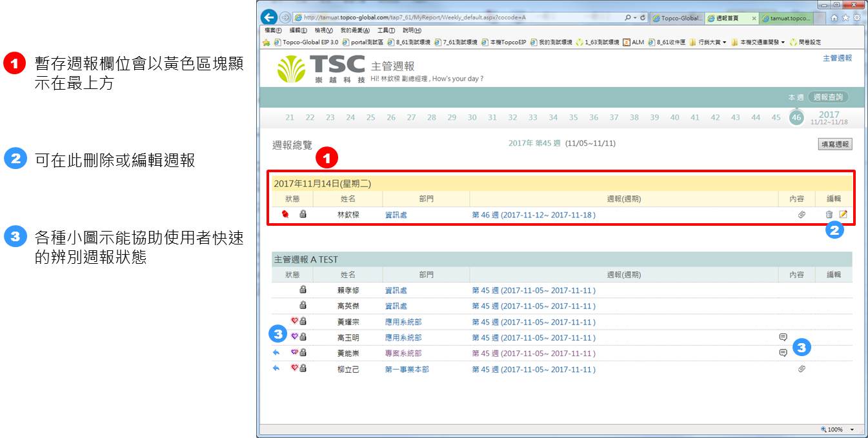Image resolution: width=868 pixels, height=438 pixels.
Task: Click the 填寫週報 button
Action: point(834,144)
